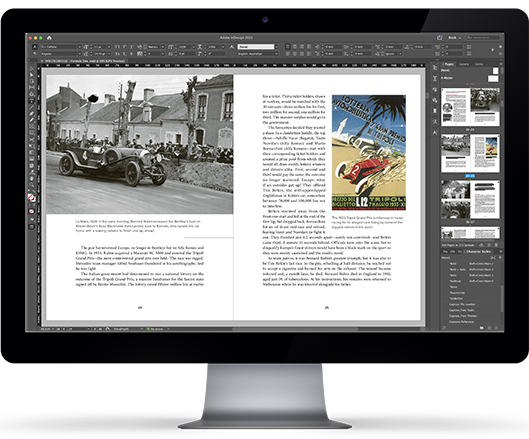The height and width of the screenshot is (439, 529).
Task: Click the create style group folder icon
Action: click(x=482, y=328)
